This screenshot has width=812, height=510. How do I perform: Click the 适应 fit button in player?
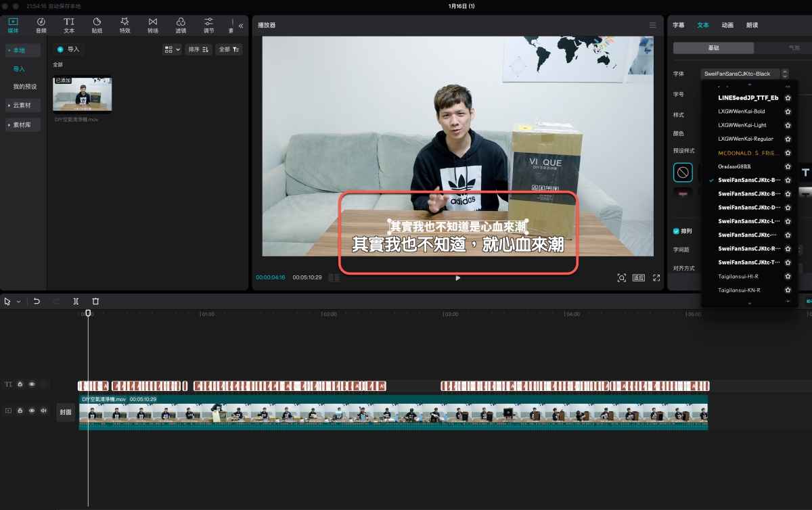pyautogui.click(x=639, y=277)
